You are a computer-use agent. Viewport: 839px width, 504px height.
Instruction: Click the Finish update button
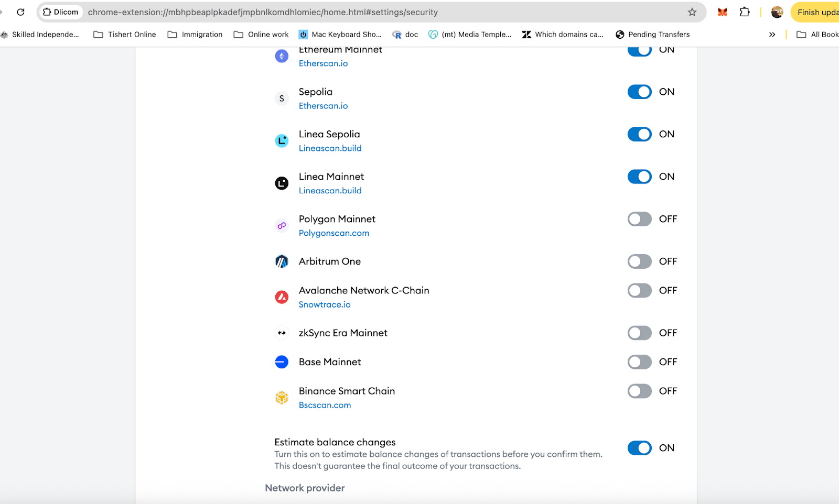pos(815,12)
